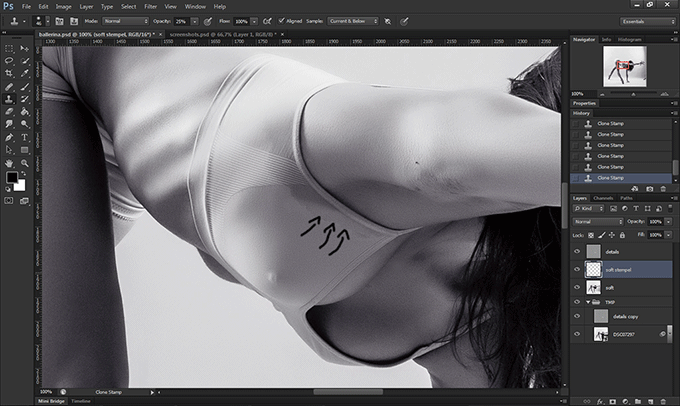
Task: Select the Horizontal Type tool
Action: [x=25, y=138]
